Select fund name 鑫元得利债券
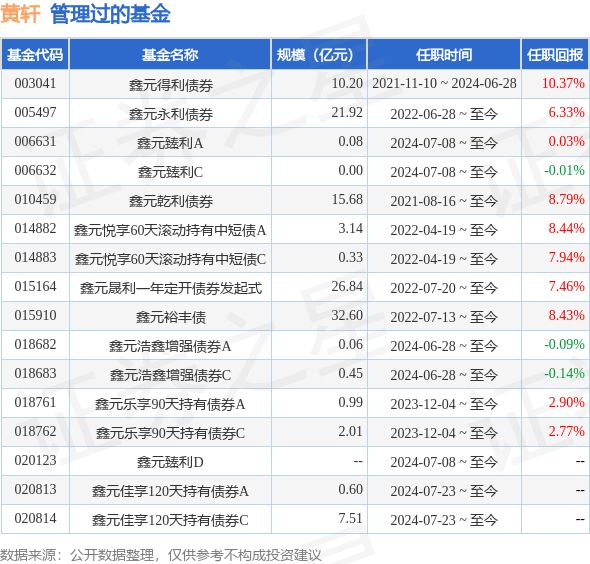Viewport: 590px width, 564px height. coord(171,85)
